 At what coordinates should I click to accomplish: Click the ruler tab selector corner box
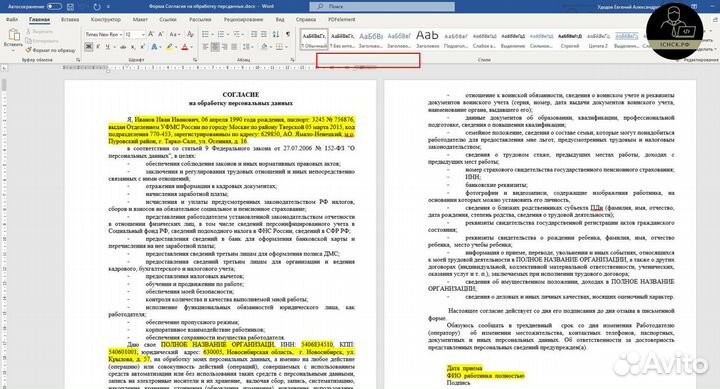click(4, 68)
